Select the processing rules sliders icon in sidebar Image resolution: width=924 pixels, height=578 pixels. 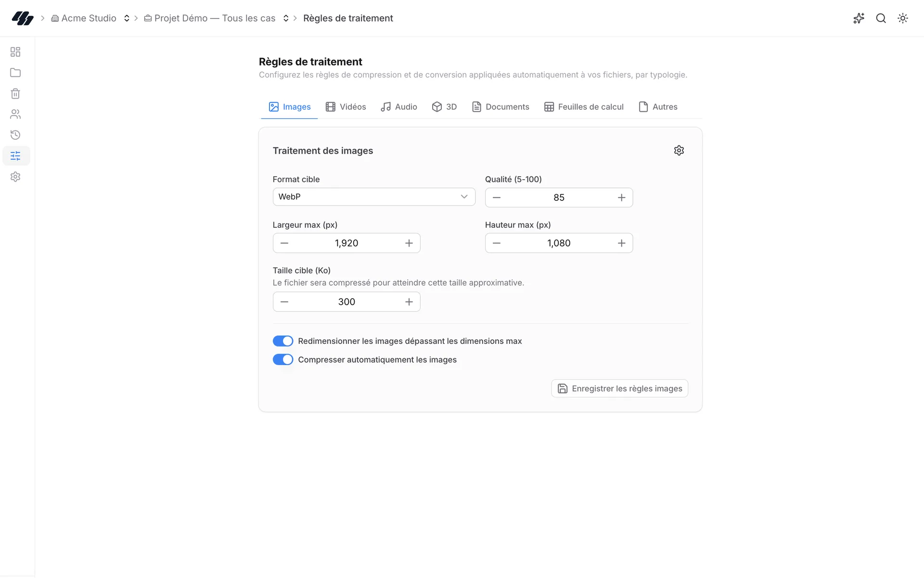point(16,156)
